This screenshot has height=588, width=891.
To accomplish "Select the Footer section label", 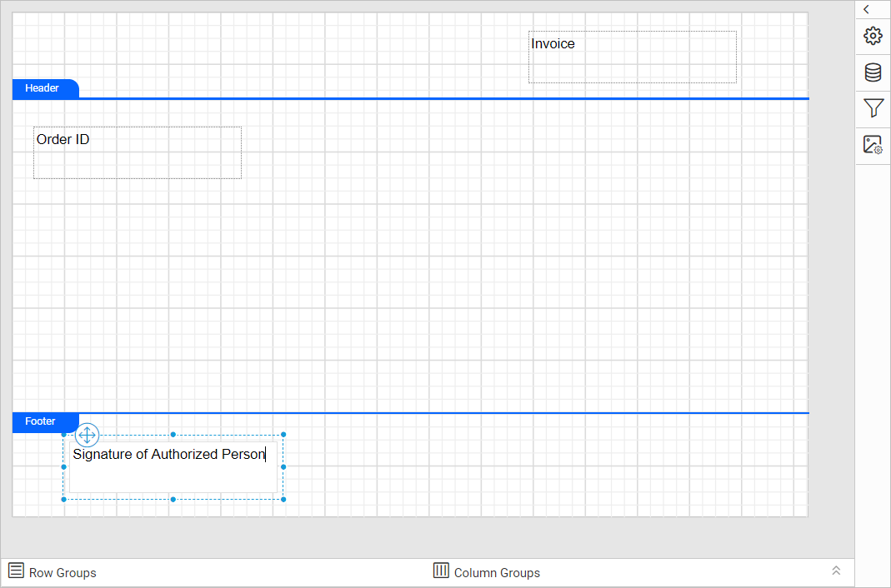I will click(x=45, y=421).
